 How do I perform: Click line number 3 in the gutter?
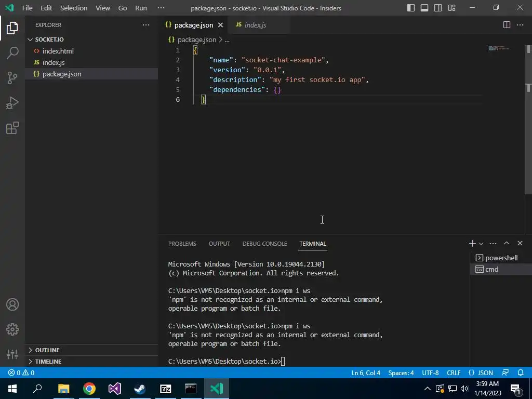pos(178,70)
